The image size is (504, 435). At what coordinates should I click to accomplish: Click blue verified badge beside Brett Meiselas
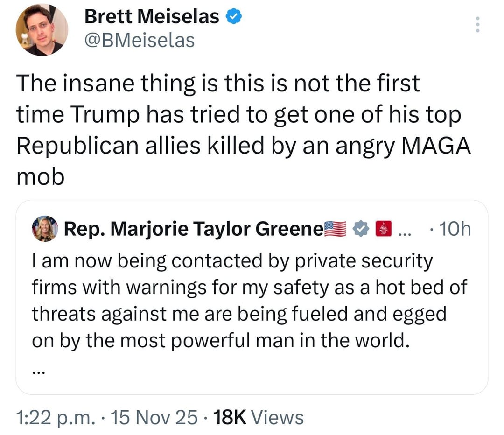click(233, 17)
